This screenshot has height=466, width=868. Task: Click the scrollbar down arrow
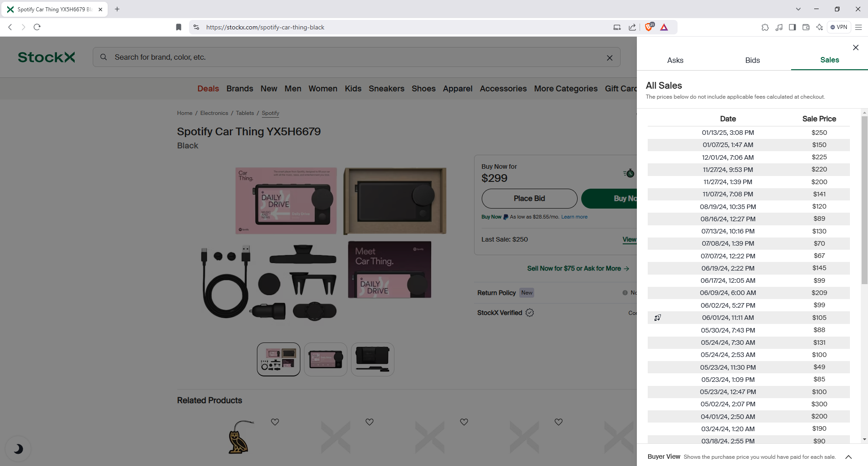pos(864,439)
